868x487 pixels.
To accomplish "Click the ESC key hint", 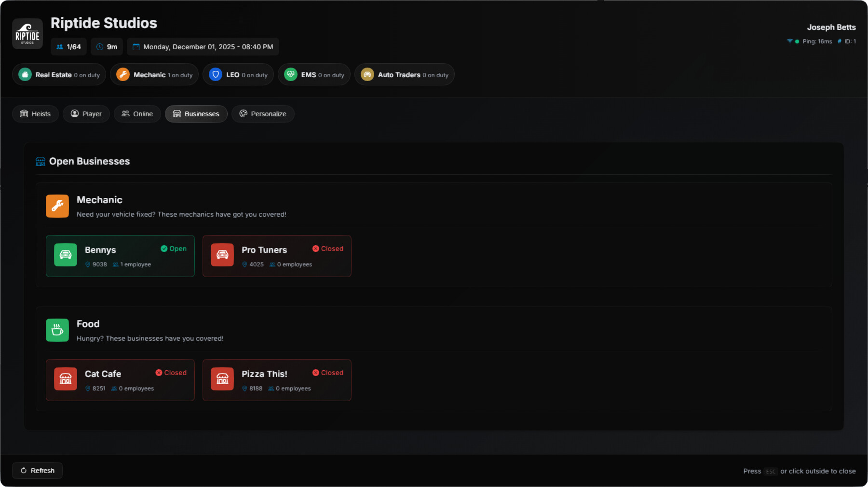I will [x=771, y=472].
